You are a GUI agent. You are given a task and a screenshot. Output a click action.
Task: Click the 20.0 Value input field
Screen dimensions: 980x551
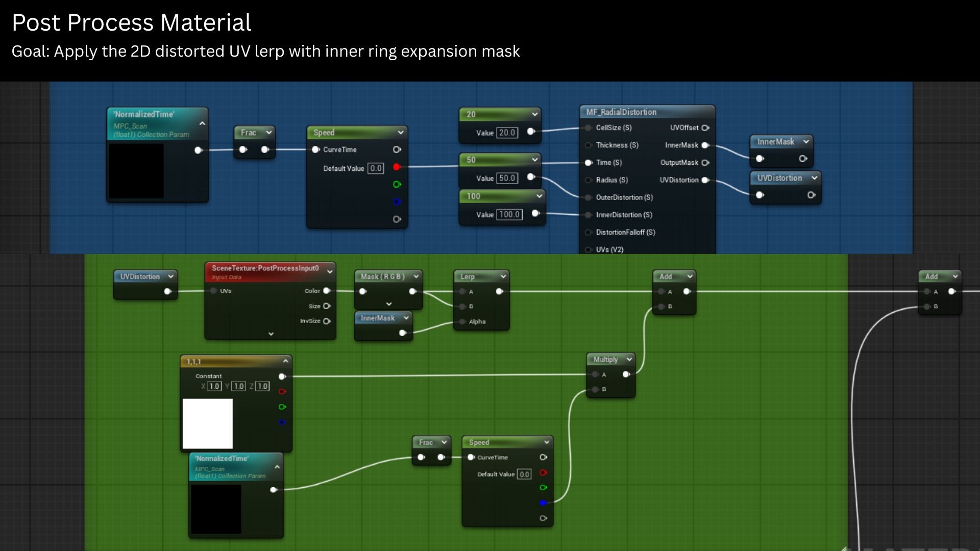(507, 133)
